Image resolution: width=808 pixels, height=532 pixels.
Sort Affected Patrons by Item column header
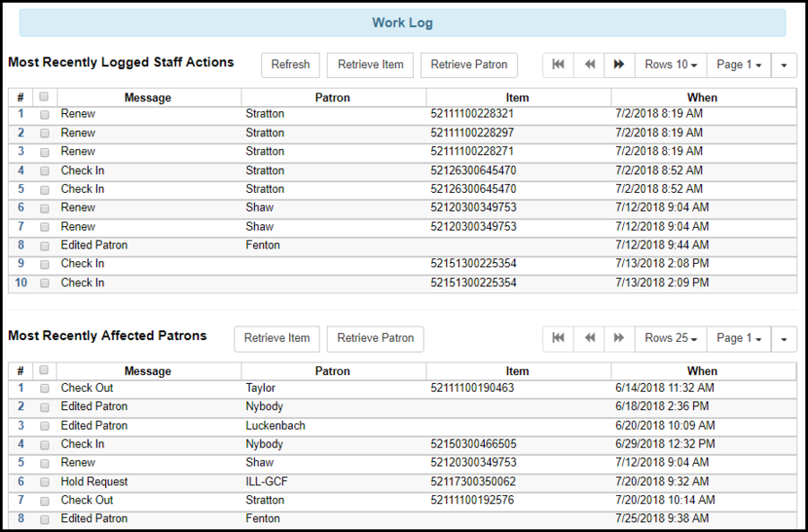pyautogui.click(x=517, y=371)
